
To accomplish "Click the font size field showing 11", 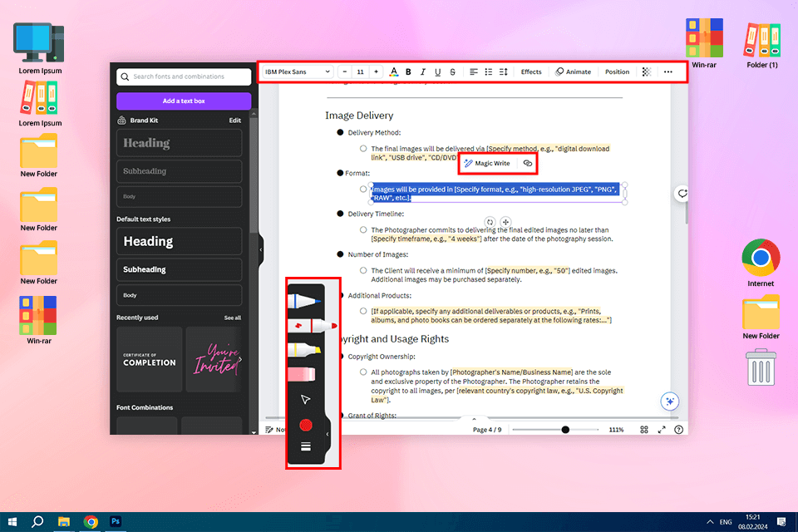I will 360,71.
